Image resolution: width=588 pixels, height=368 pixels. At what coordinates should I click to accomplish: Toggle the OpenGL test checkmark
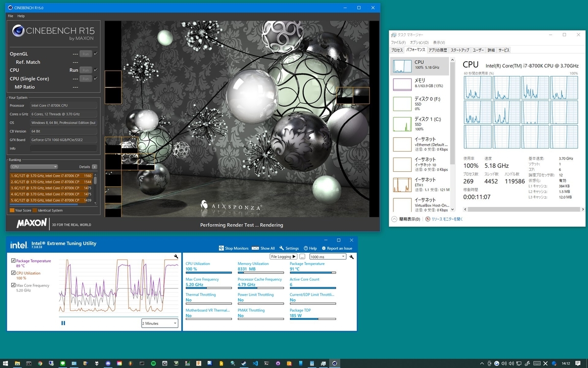96,53
